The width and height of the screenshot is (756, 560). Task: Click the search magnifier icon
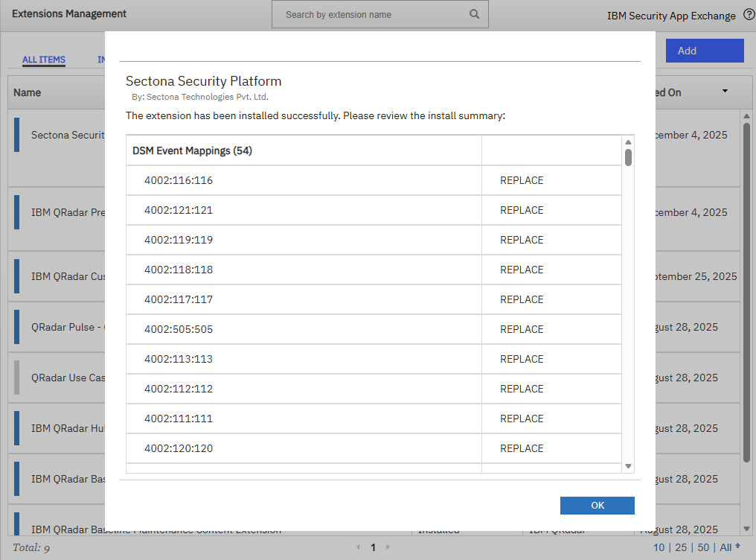point(474,14)
